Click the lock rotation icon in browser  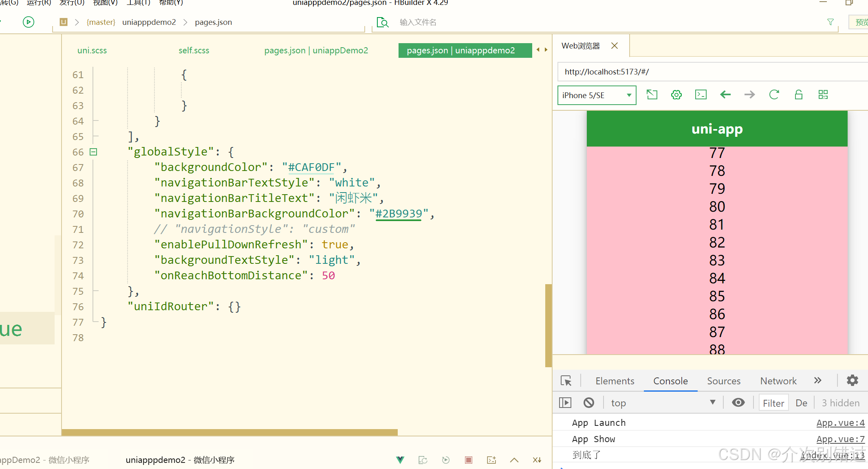tap(799, 95)
